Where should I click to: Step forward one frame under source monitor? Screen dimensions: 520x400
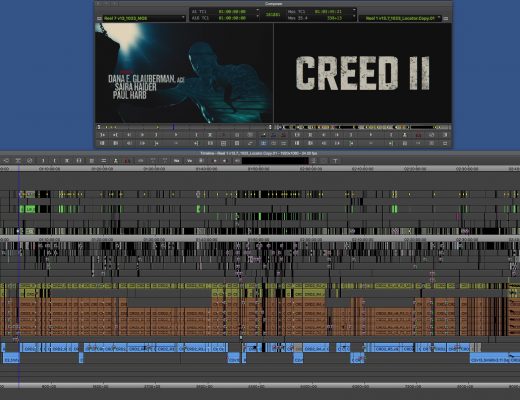(x=142, y=135)
